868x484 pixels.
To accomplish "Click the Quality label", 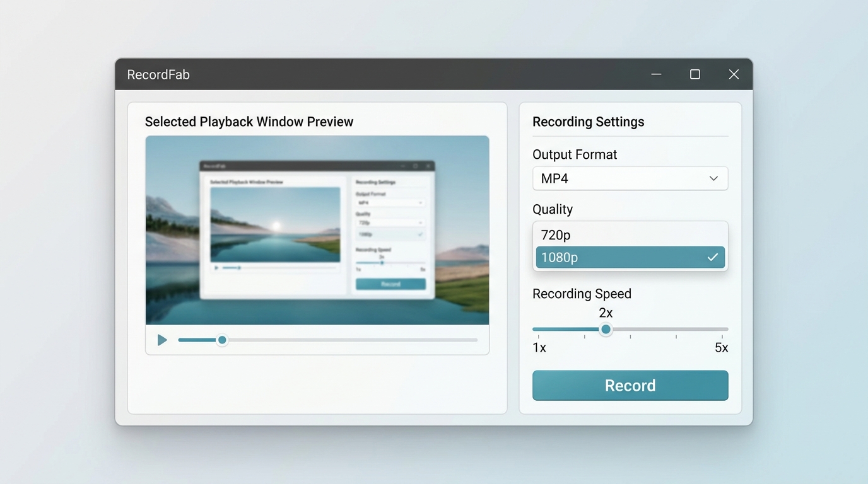I will coord(553,209).
